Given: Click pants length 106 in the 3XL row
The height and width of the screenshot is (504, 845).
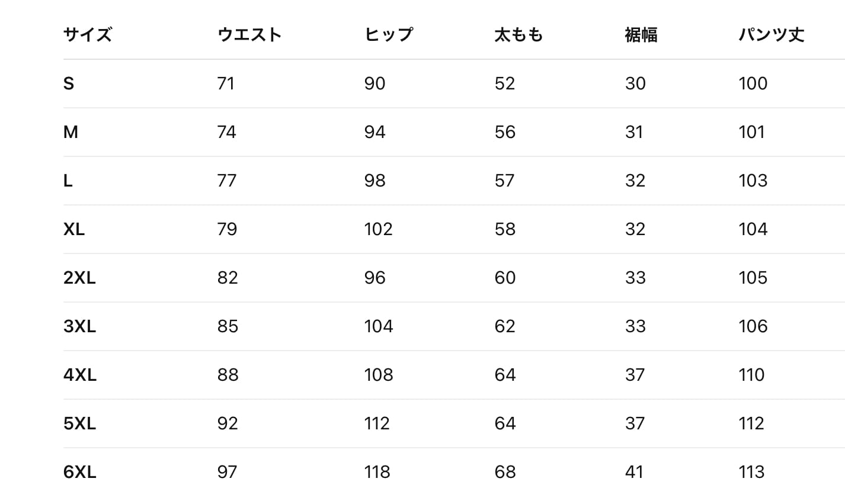Looking at the screenshot, I should (753, 326).
